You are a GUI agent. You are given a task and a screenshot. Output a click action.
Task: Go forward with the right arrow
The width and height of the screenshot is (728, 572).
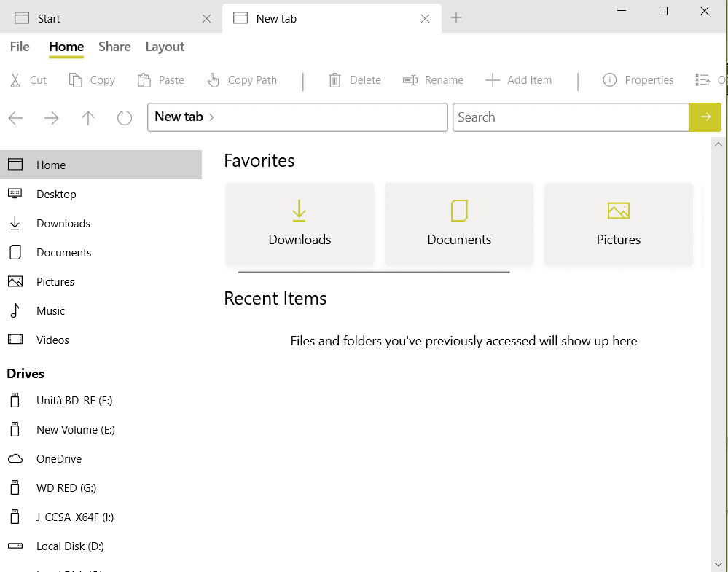52,118
